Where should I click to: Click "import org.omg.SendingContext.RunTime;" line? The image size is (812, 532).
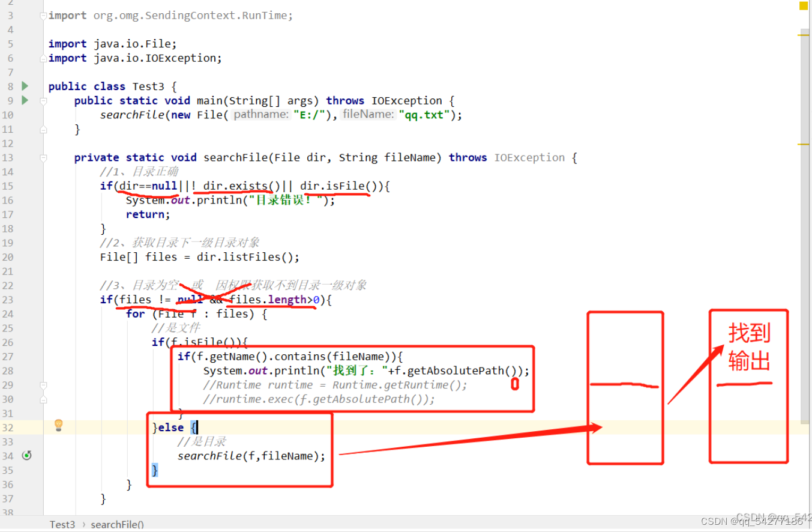(x=171, y=16)
